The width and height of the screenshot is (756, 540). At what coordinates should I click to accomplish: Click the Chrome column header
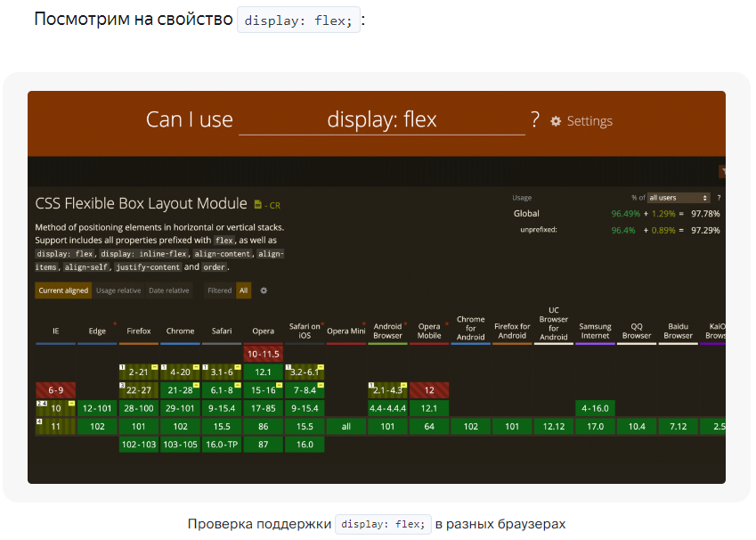[x=181, y=331]
